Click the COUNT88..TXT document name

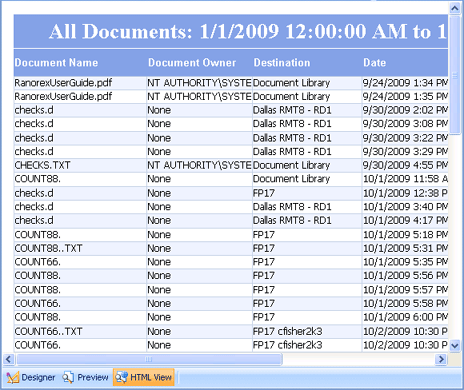pyautogui.click(x=48, y=248)
